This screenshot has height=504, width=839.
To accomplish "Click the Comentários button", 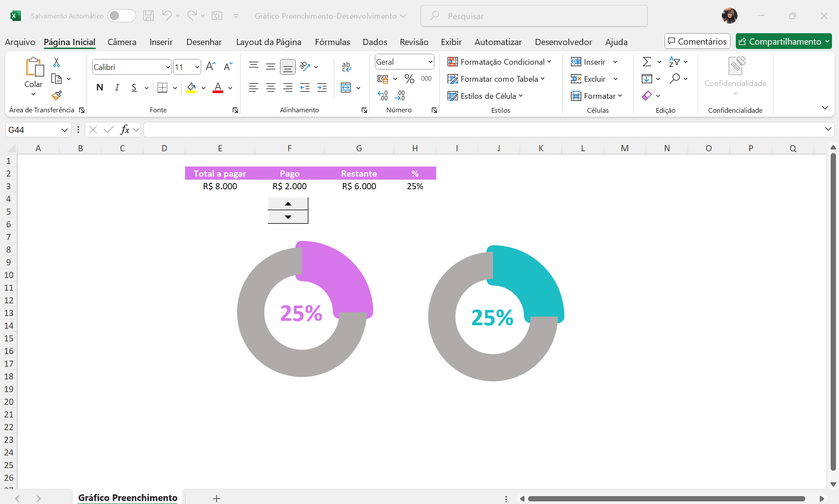I will [x=697, y=42].
